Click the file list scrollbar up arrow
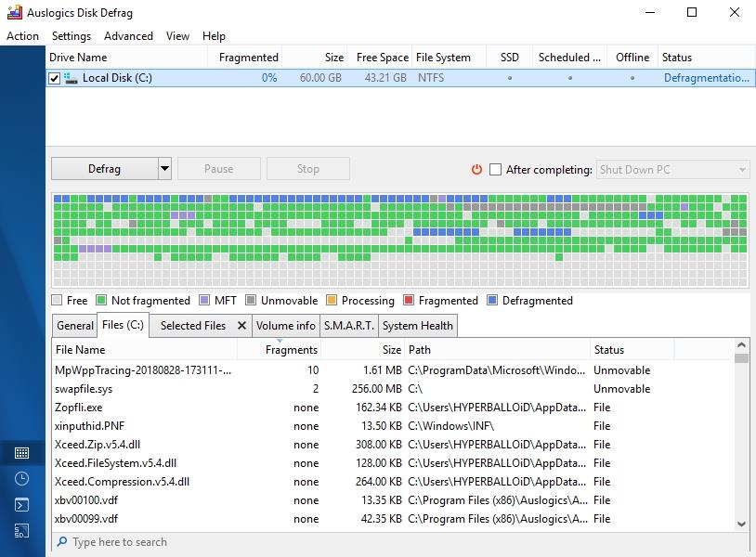Viewport: 756px width, 557px height. click(741, 345)
